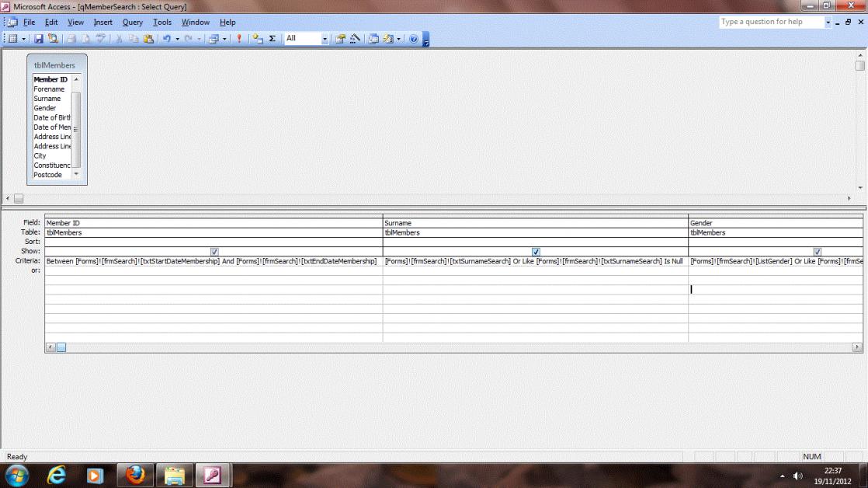Click the Print toolbar icon
Screen dimensions: 868x488
click(71, 39)
